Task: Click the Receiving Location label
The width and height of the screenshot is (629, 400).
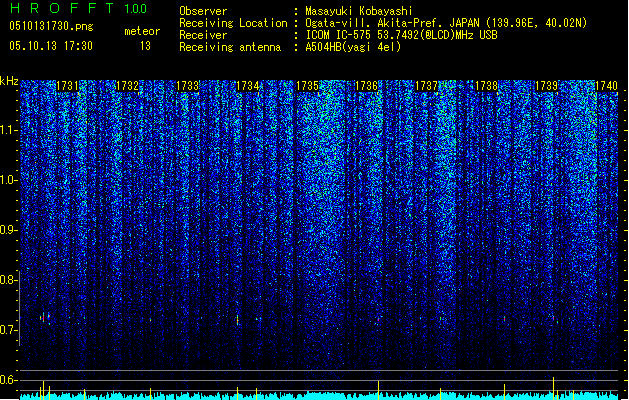Action: (233, 23)
